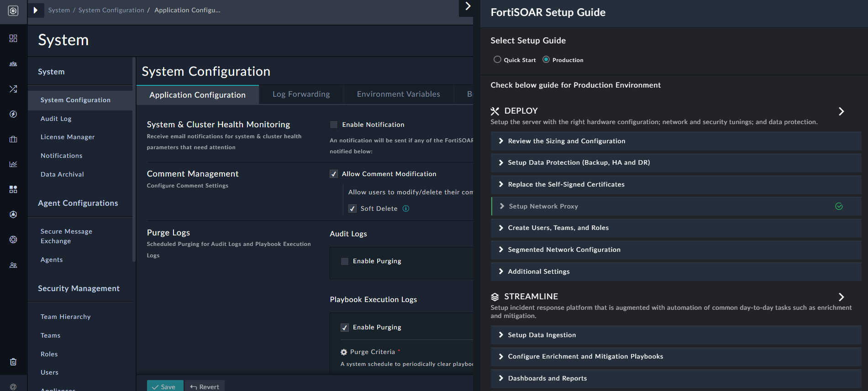868x391 pixels.
Task: Click the Soft Delete info icon
Action: point(406,209)
